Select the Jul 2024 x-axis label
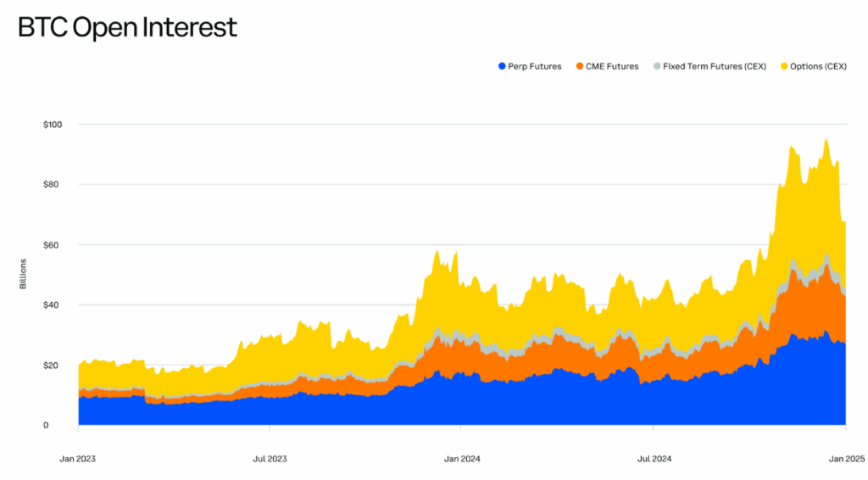This screenshot has width=868, height=480. (x=654, y=459)
